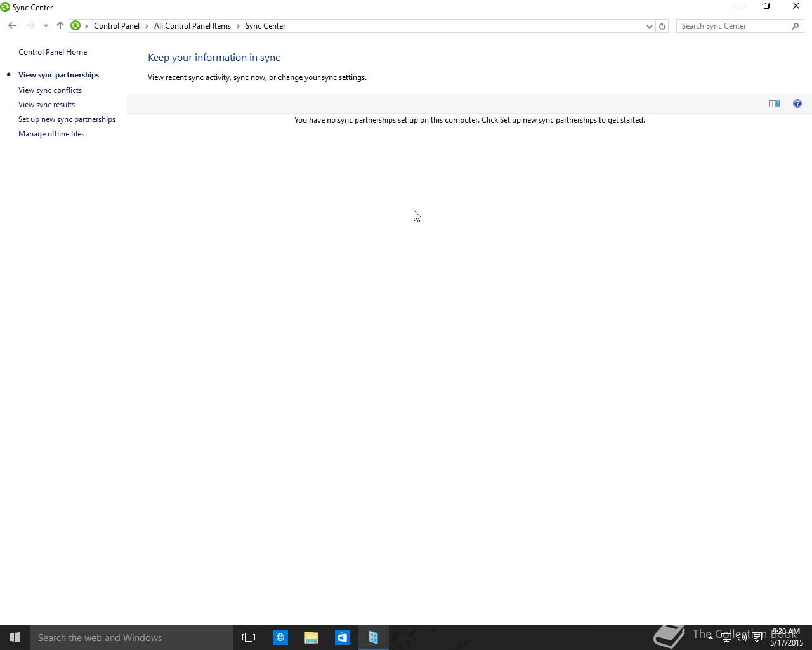Open the clock showing 5/17/2015
812x650 pixels.
pyautogui.click(x=786, y=637)
